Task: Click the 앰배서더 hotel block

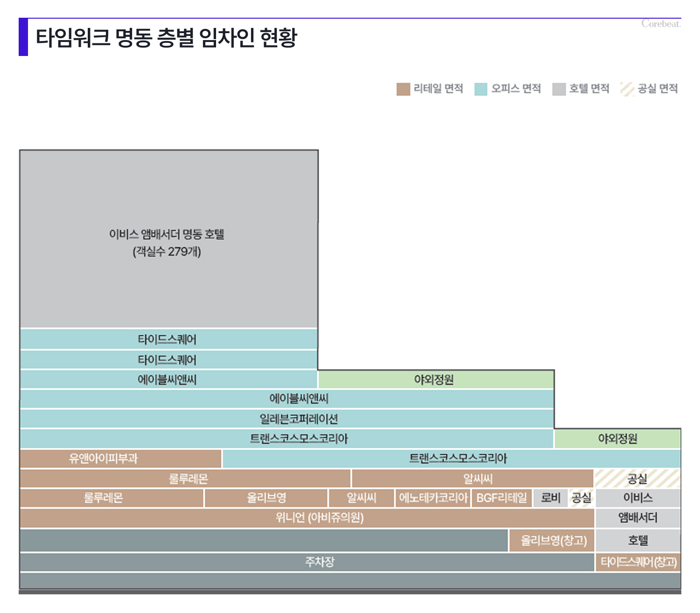Action: pyautogui.click(x=638, y=518)
